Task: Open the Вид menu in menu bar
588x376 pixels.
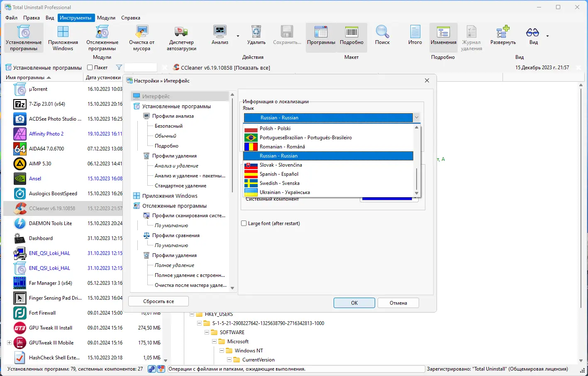Action: coord(50,18)
